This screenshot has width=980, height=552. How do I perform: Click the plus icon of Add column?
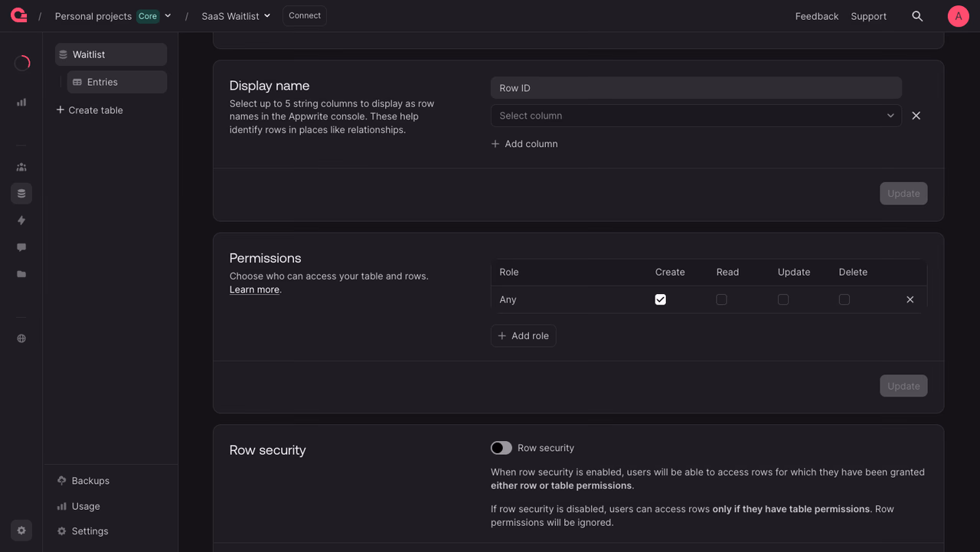point(496,144)
